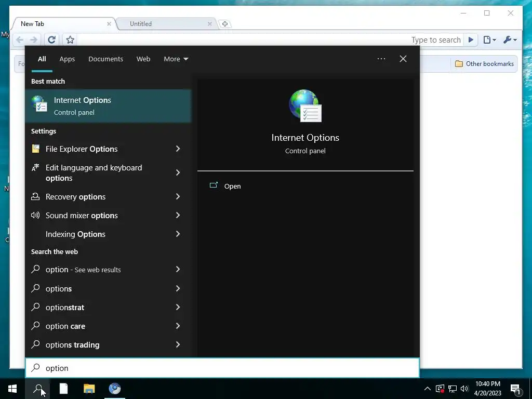Open Internet Options best match result
This screenshot has height=399, width=532.
pyautogui.click(x=108, y=106)
